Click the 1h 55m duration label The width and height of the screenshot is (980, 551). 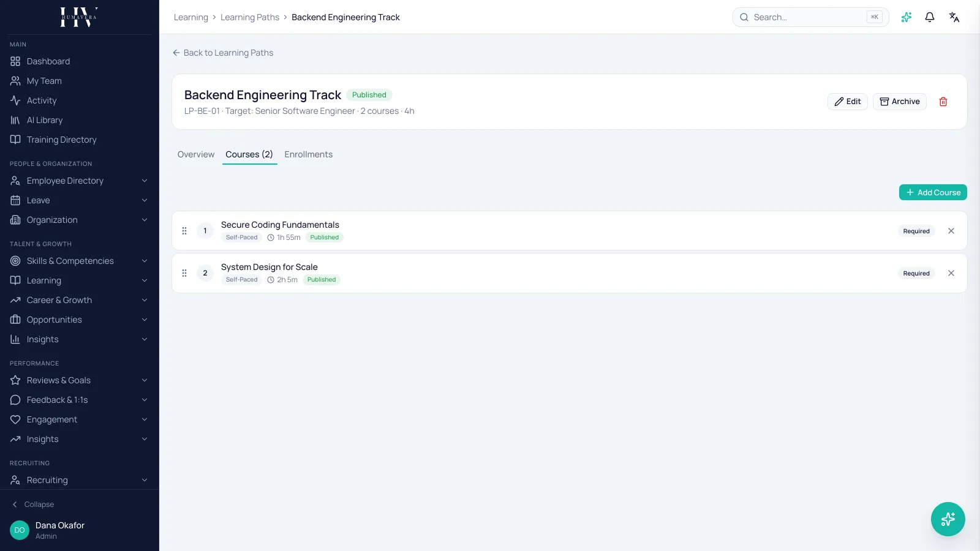pos(284,238)
